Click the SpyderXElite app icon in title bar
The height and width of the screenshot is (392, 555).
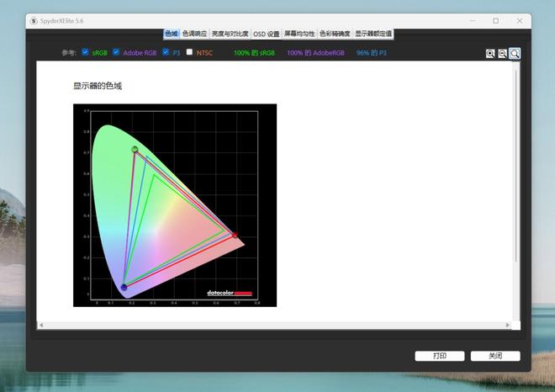click(33, 20)
